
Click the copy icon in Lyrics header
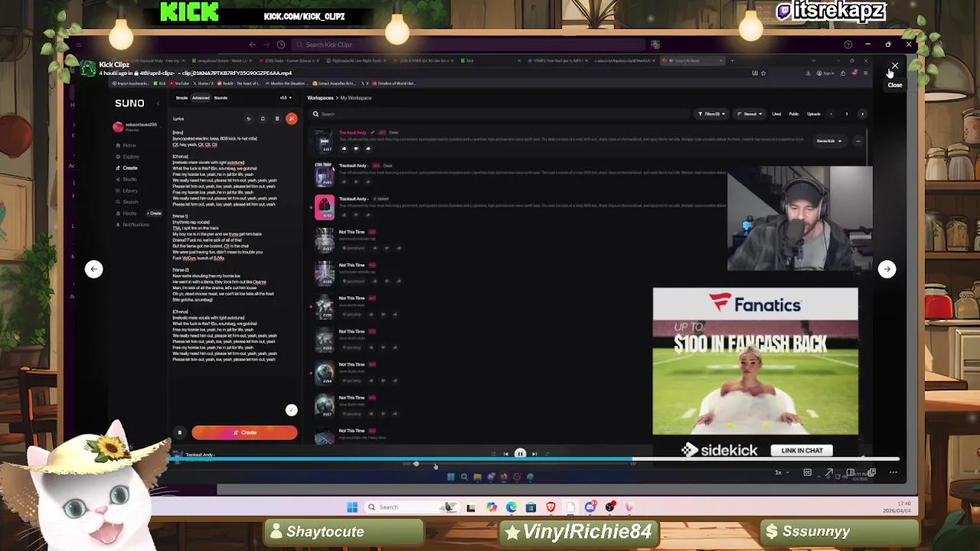(x=263, y=119)
